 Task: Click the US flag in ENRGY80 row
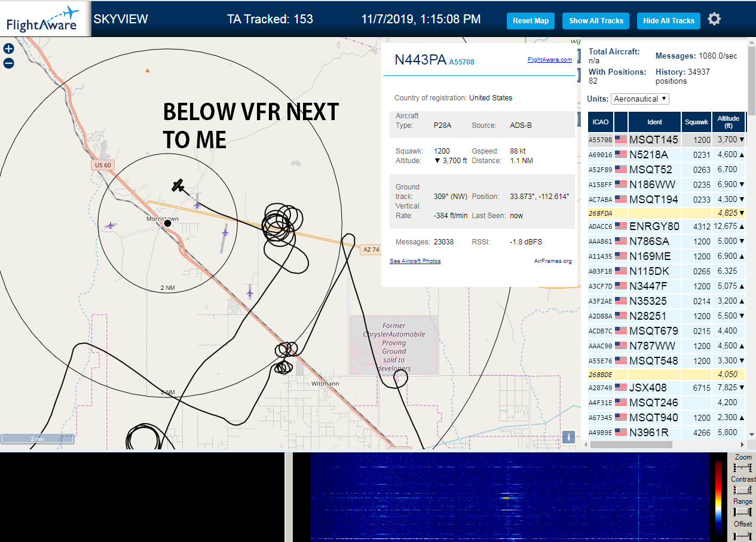point(621,226)
